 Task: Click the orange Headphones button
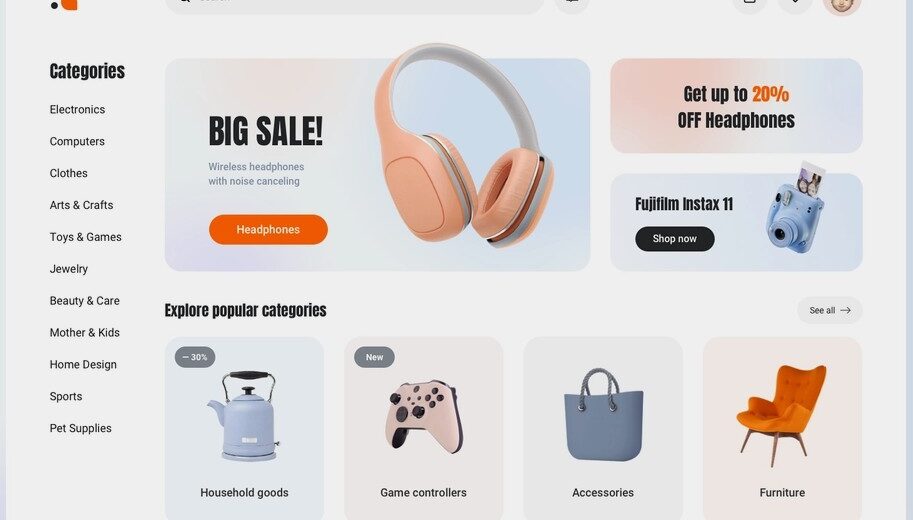pos(268,229)
